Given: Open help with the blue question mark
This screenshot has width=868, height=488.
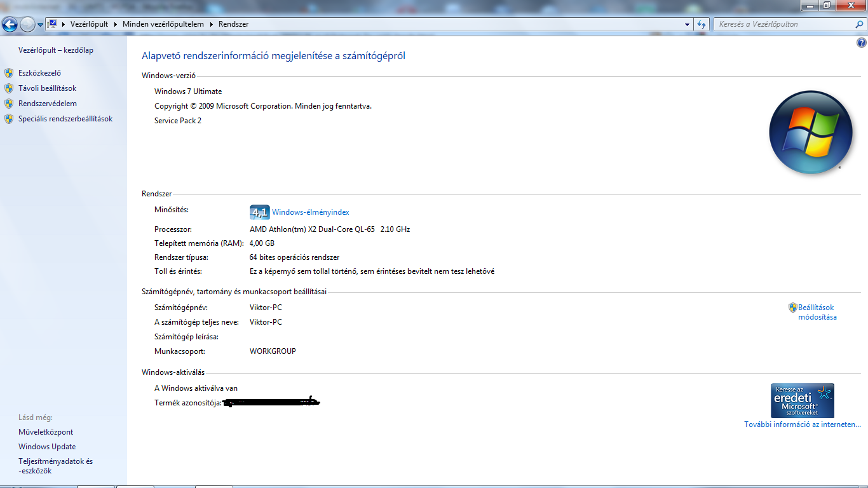Looking at the screenshot, I should click(861, 43).
